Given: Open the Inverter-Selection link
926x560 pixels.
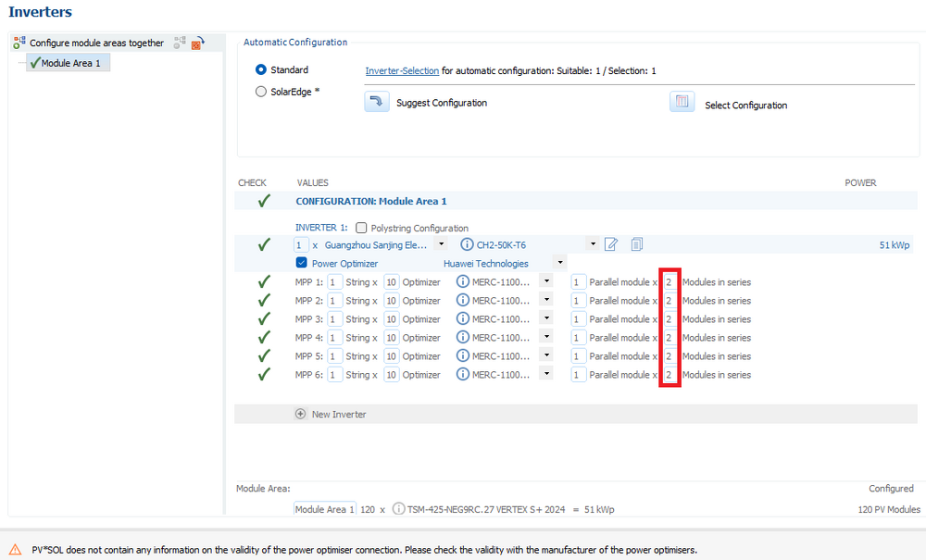Looking at the screenshot, I should [402, 71].
